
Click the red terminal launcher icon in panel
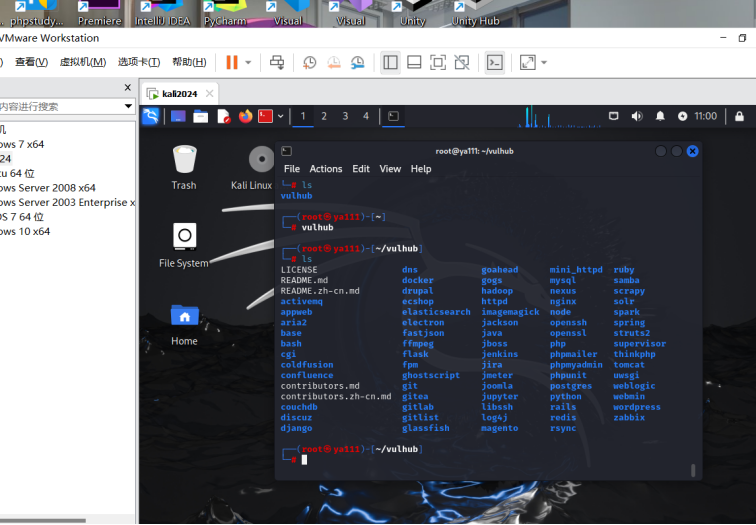pos(265,116)
